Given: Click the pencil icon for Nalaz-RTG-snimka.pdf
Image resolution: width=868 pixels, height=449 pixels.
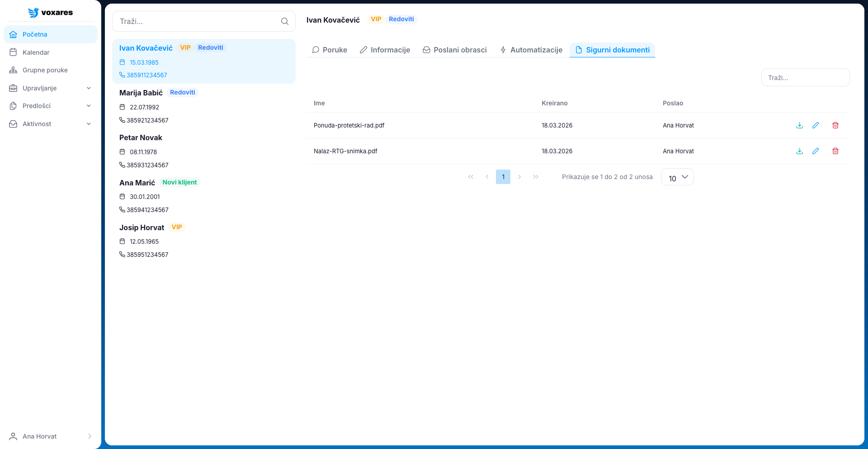Looking at the screenshot, I should (x=816, y=151).
